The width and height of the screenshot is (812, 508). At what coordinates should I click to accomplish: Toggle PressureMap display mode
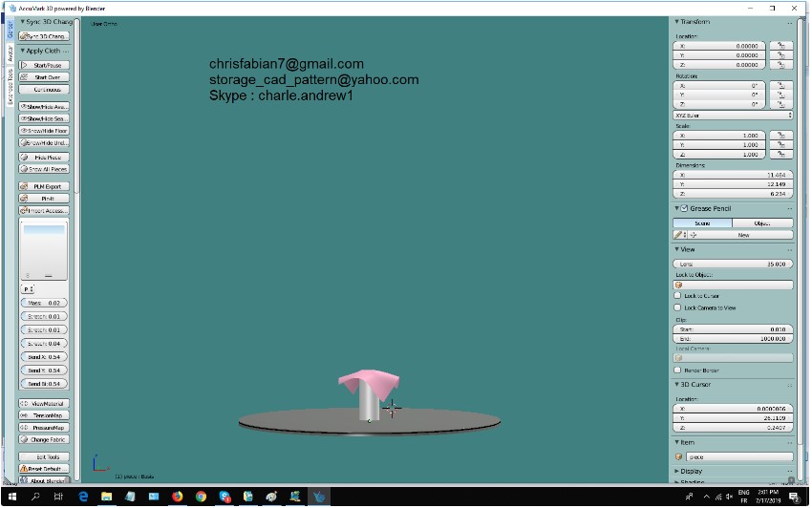tap(44, 428)
